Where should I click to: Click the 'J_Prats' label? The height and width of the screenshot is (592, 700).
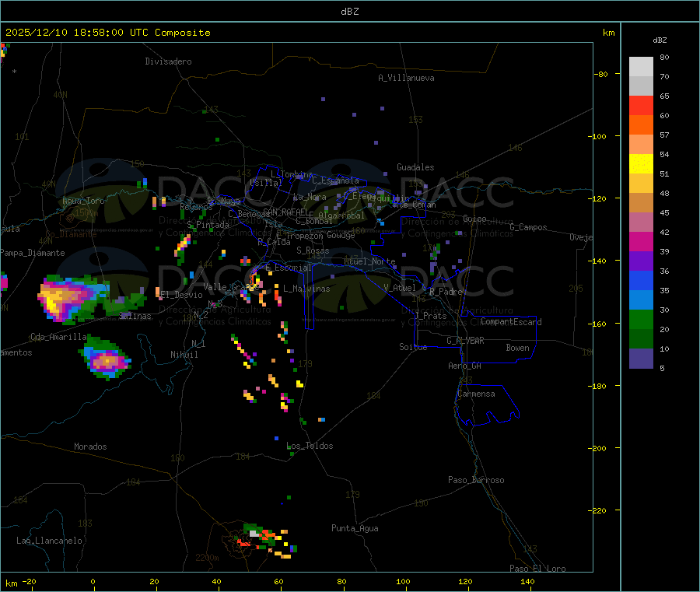[x=430, y=315]
